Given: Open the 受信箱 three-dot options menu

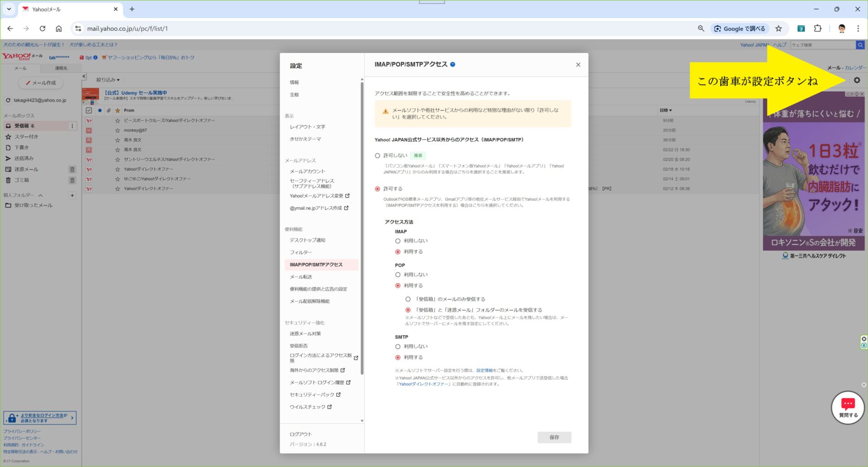Looking at the screenshot, I should point(72,126).
